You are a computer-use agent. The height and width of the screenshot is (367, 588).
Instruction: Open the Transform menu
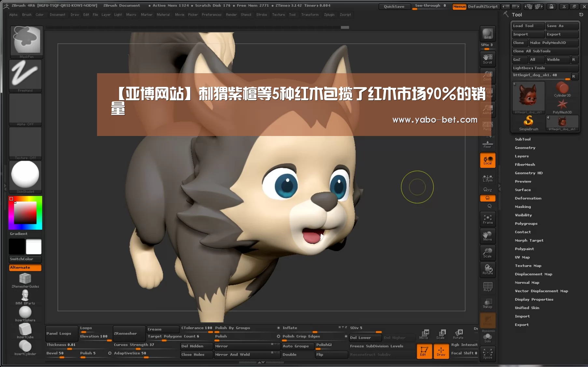tap(310, 15)
